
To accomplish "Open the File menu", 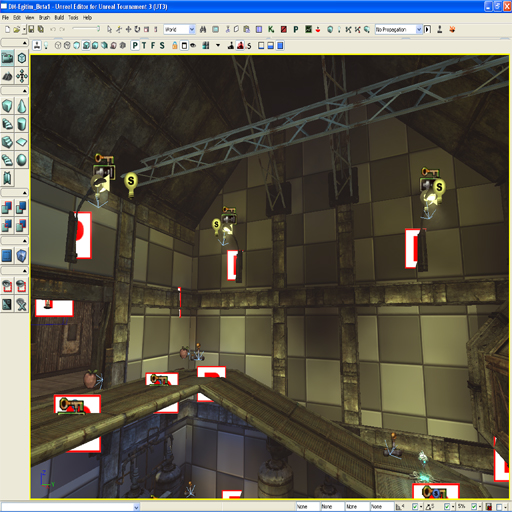I will 5,18.
